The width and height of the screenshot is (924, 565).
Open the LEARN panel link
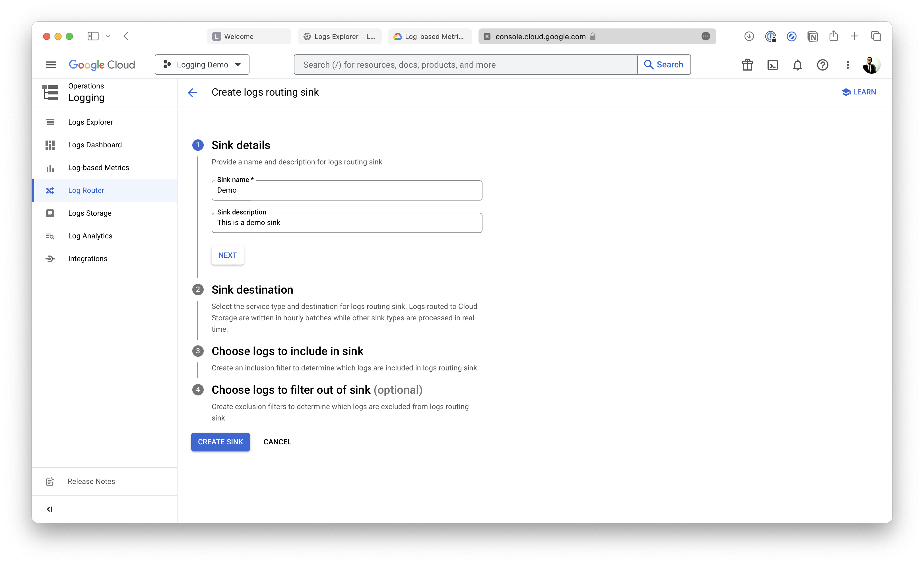click(x=859, y=92)
